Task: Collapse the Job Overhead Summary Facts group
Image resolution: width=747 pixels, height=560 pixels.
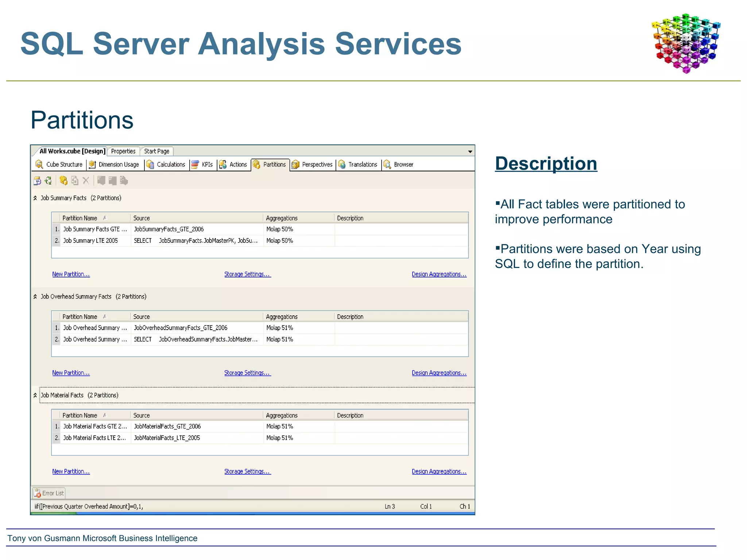Action: click(35, 296)
